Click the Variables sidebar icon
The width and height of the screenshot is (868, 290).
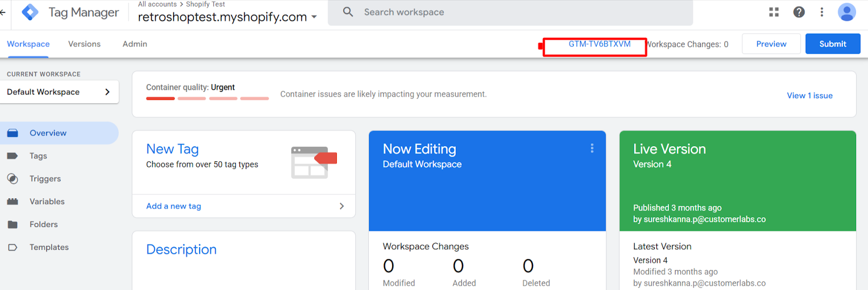(x=12, y=201)
